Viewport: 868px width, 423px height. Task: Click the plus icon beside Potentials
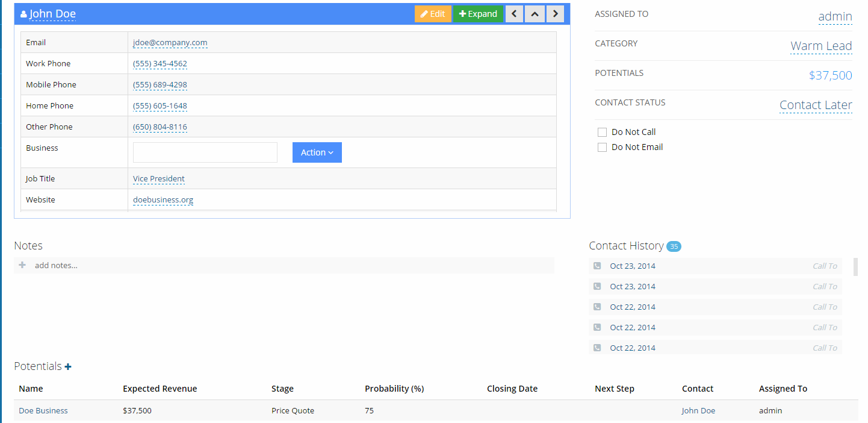pyautogui.click(x=67, y=366)
